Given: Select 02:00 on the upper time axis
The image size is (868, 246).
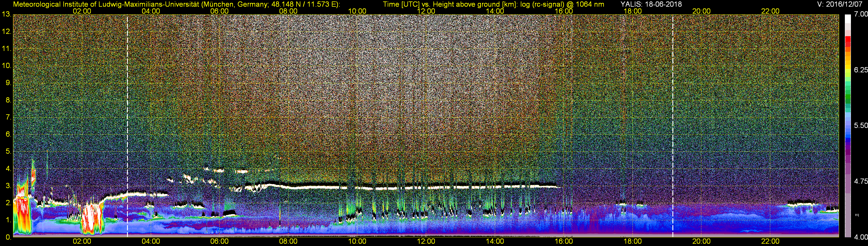Looking at the screenshot, I should pos(82,11).
